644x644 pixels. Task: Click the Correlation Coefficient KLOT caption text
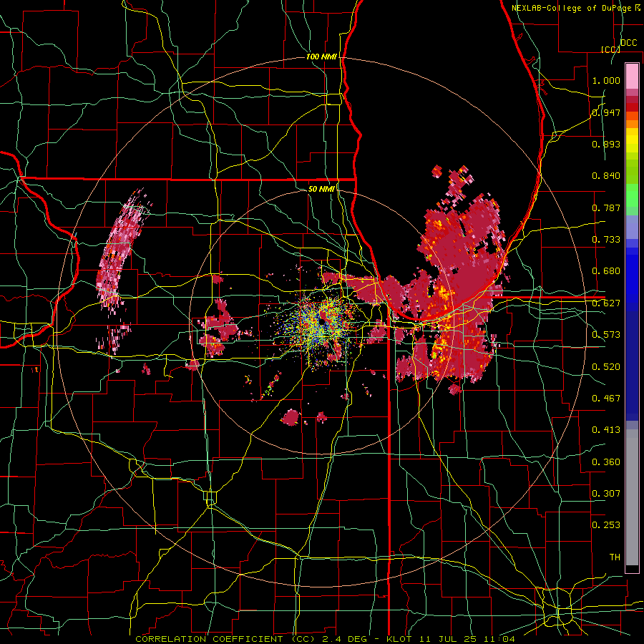pos(325,639)
